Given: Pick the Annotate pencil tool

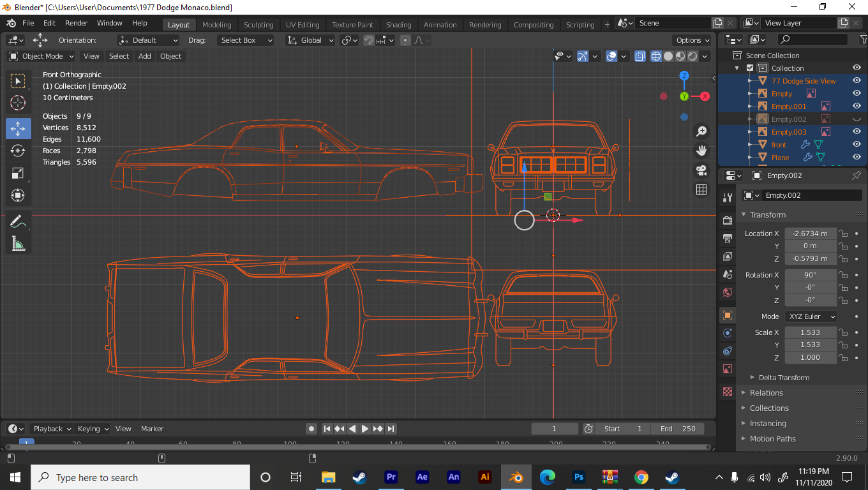Looking at the screenshot, I should coord(18,221).
